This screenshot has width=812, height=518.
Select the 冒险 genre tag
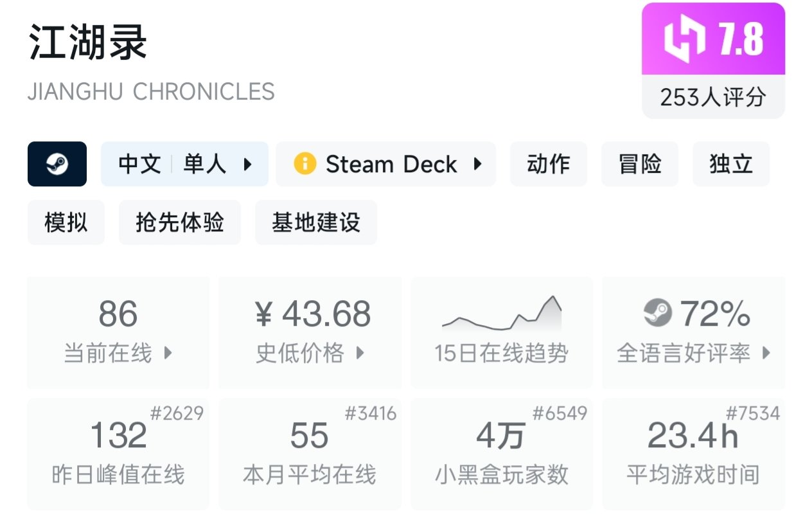pos(639,165)
